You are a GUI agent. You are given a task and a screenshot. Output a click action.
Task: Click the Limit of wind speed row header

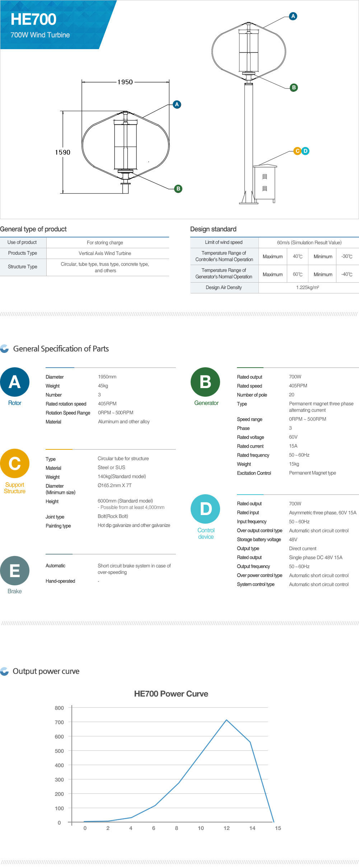(224, 242)
